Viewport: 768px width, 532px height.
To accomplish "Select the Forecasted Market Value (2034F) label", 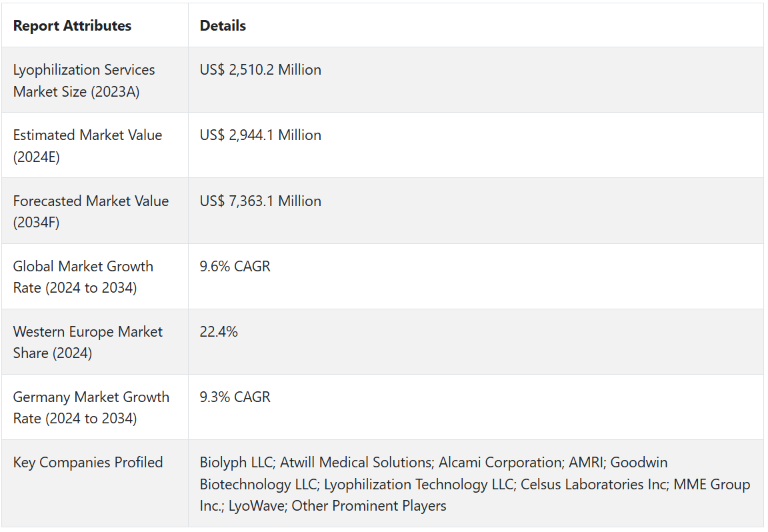I will coord(91,211).
